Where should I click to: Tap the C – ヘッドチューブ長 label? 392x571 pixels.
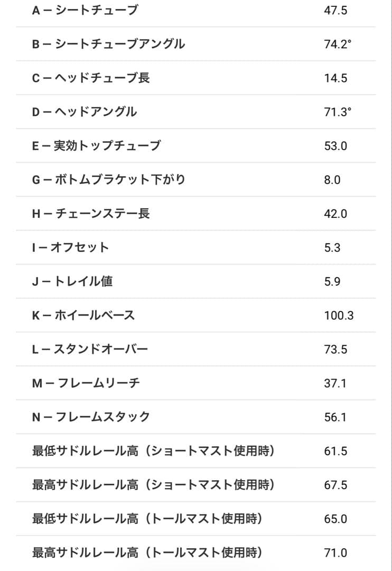(91, 78)
